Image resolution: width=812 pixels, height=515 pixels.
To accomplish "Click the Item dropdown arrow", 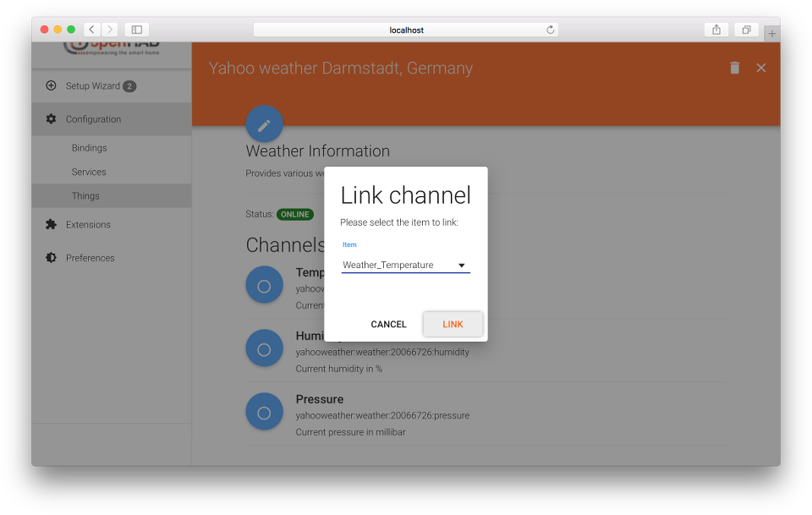I will click(x=462, y=266).
